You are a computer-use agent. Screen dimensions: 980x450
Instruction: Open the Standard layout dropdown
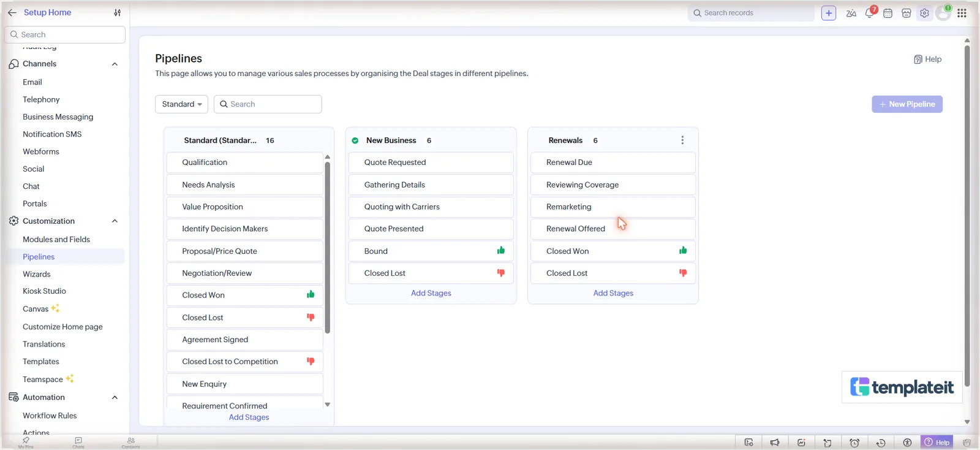coord(181,104)
